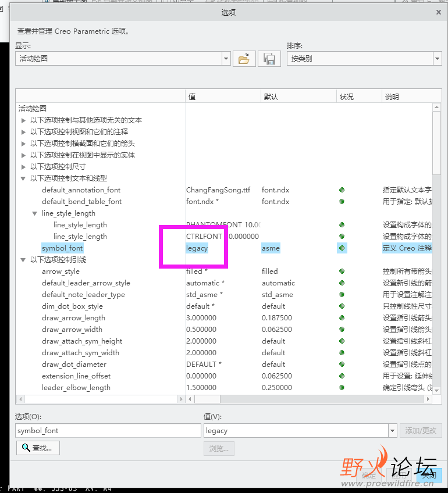Screen dimensions: 448x493
Task: Collapse 以下选项控制引线 group
Action: tap(23, 260)
